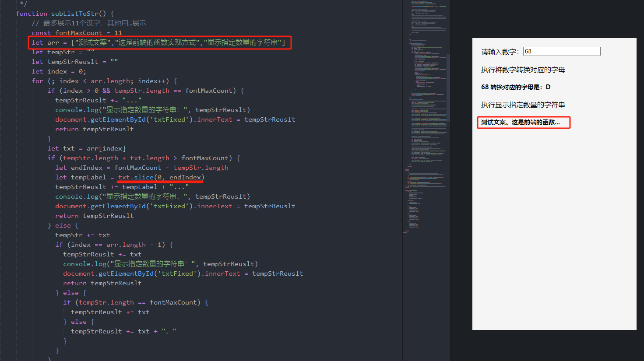Click the let endIndex = fontMaxCount line
The height and width of the screenshot is (361, 644).
pyautogui.click(x=142, y=168)
